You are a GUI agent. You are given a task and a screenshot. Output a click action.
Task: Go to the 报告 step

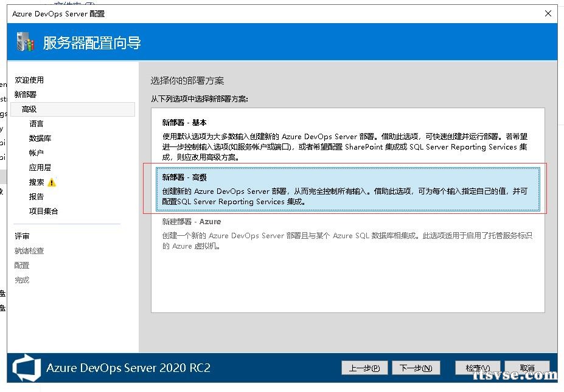[x=36, y=197]
